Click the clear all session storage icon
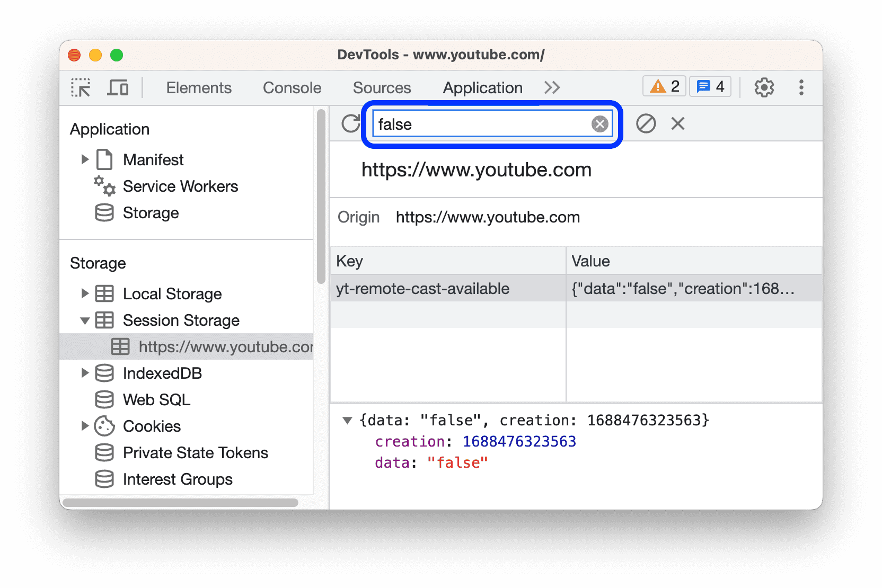Image resolution: width=882 pixels, height=588 pixels. point(646,123)
